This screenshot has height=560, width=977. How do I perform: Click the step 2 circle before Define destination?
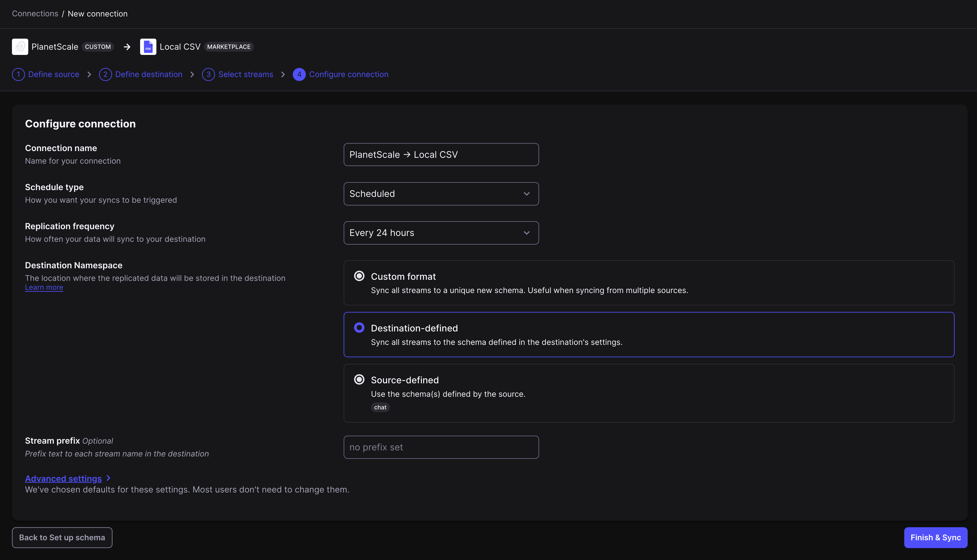tap(105, 74)
